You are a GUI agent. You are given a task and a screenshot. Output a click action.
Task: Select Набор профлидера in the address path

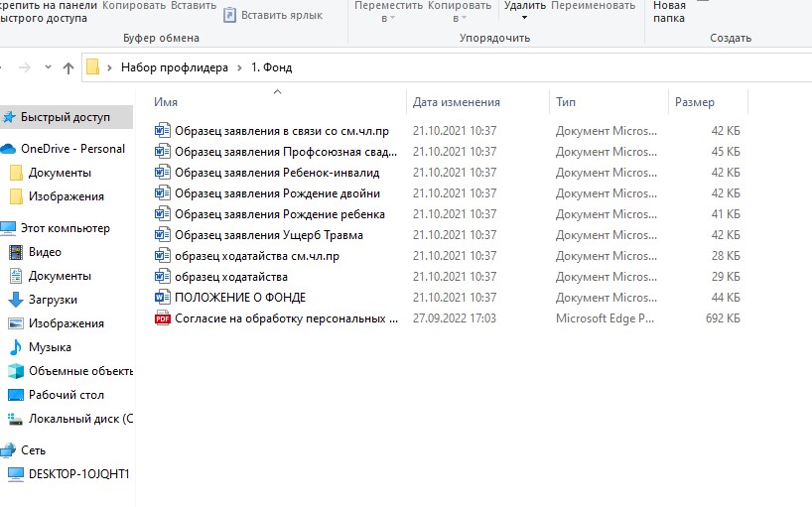pos(174,67)
